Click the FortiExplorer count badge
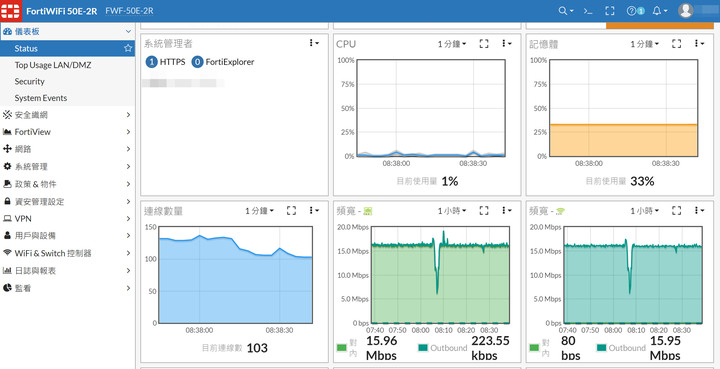Screen dimensions: 720x369 tap(197, 62)
